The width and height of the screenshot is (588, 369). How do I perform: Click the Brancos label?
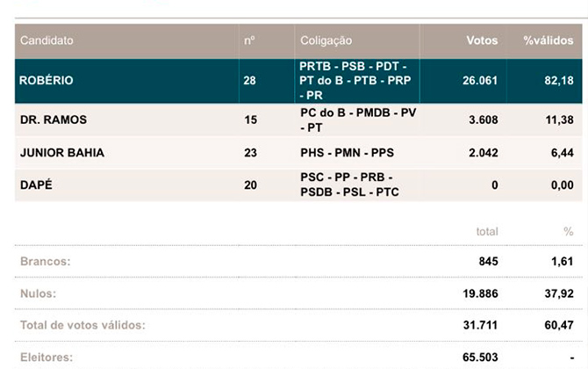pos(46,261)
